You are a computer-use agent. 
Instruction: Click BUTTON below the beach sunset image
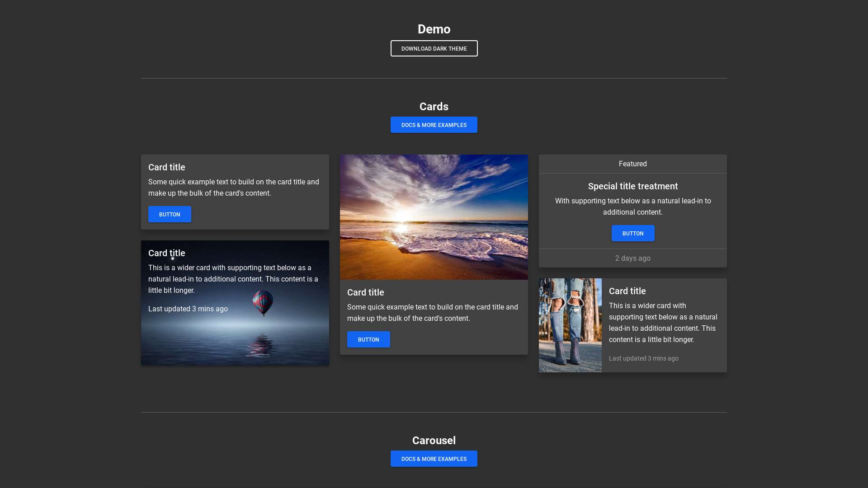368,339
